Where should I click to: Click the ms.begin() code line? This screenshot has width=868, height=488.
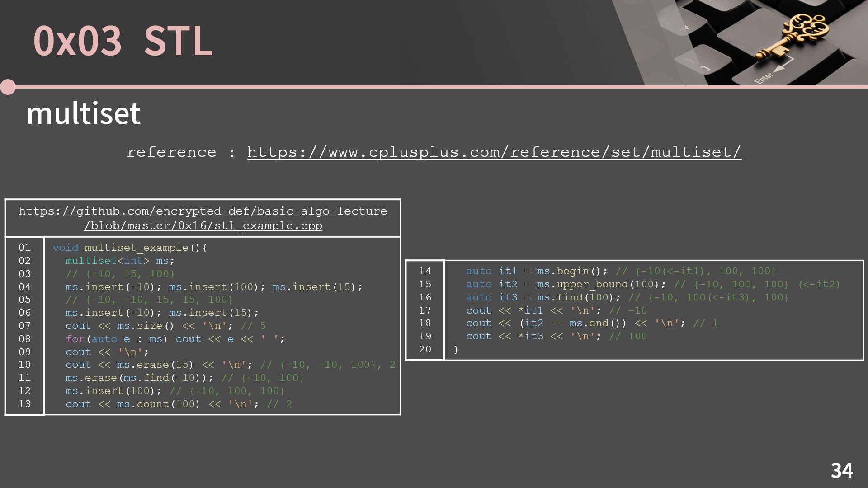coord(621,271)
